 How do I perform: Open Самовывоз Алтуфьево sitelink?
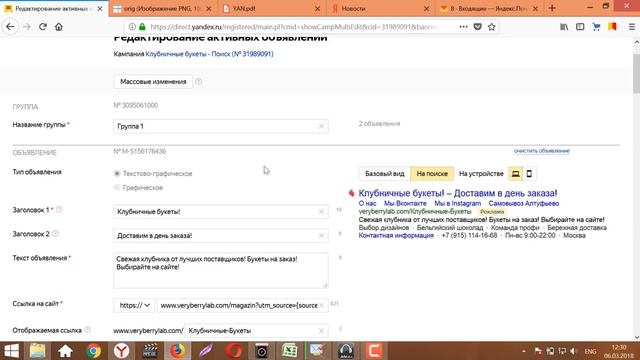tap(524, 203)
